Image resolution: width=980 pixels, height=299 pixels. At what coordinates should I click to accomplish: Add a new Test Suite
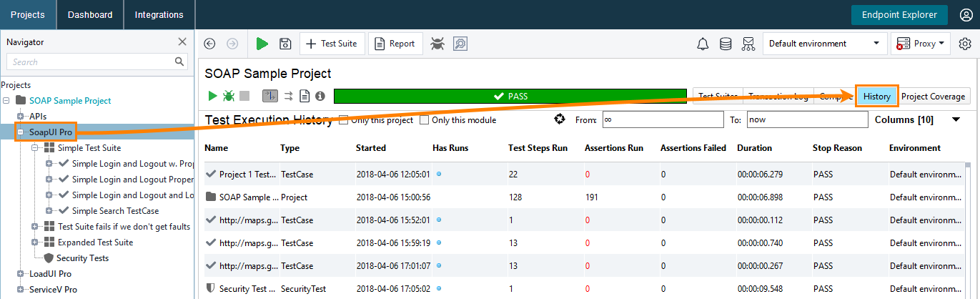coord(332,44)
